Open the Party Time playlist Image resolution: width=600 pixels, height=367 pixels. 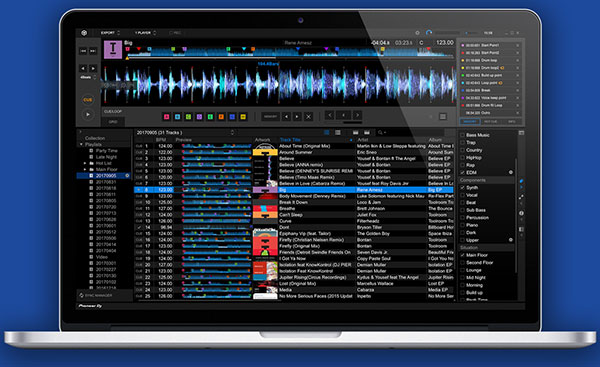[x=106, y=151]
